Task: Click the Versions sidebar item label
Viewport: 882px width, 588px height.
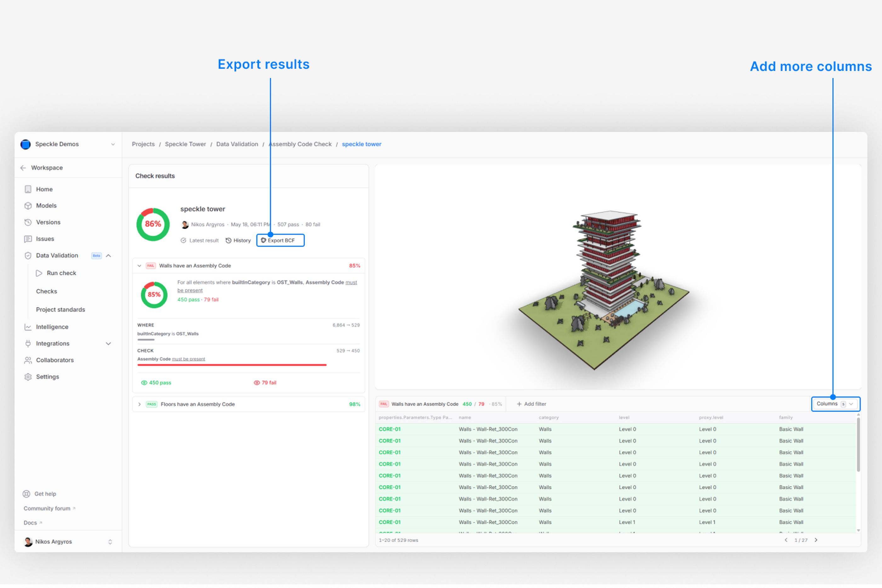Action: (48, 222)
